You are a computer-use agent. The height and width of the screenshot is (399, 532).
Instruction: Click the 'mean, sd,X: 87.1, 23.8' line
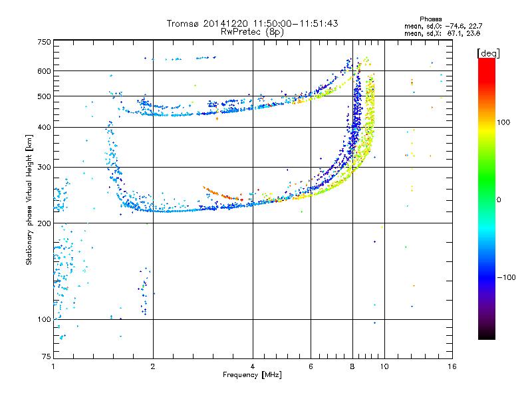(442, 33)
